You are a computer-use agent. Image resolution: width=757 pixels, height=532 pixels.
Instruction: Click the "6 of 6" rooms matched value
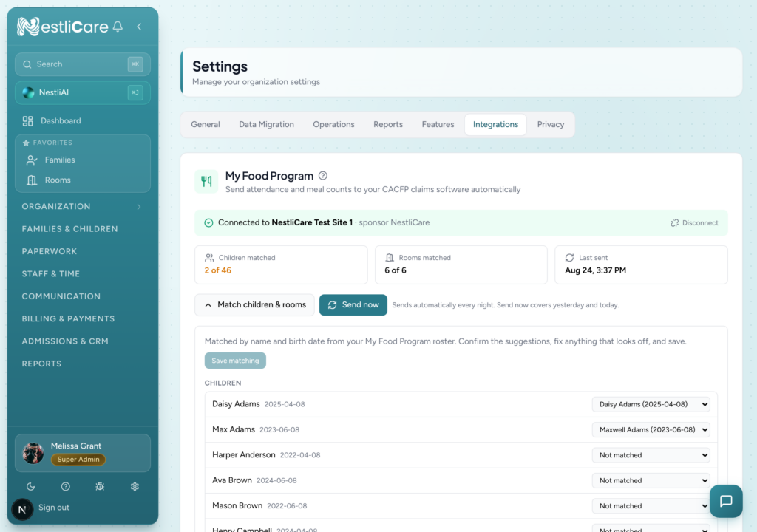396,270
